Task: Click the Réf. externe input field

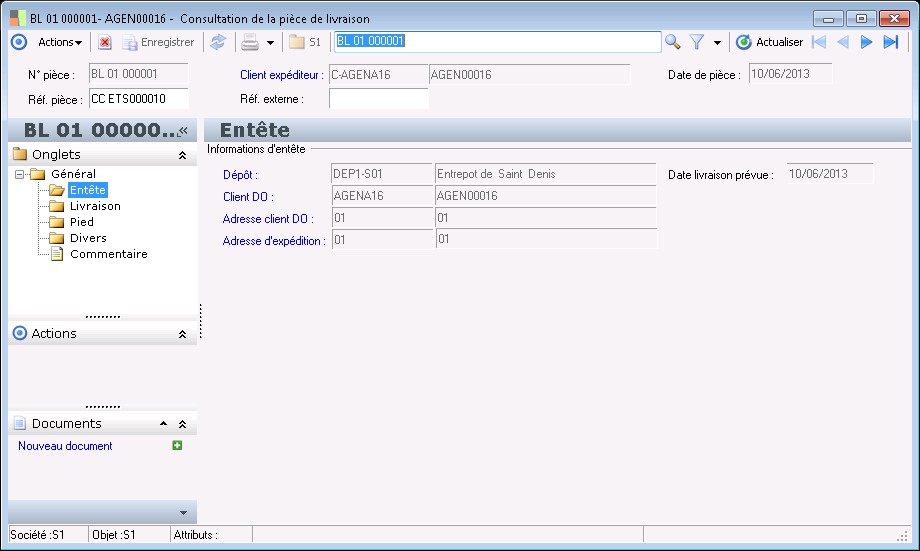Action: [378, 99]
